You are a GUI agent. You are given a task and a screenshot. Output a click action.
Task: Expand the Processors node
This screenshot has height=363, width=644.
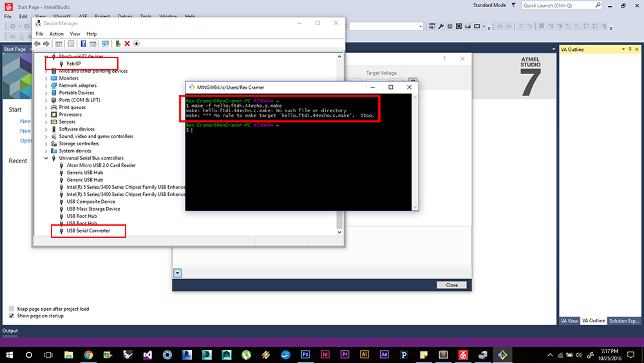[x=46, y=115]
